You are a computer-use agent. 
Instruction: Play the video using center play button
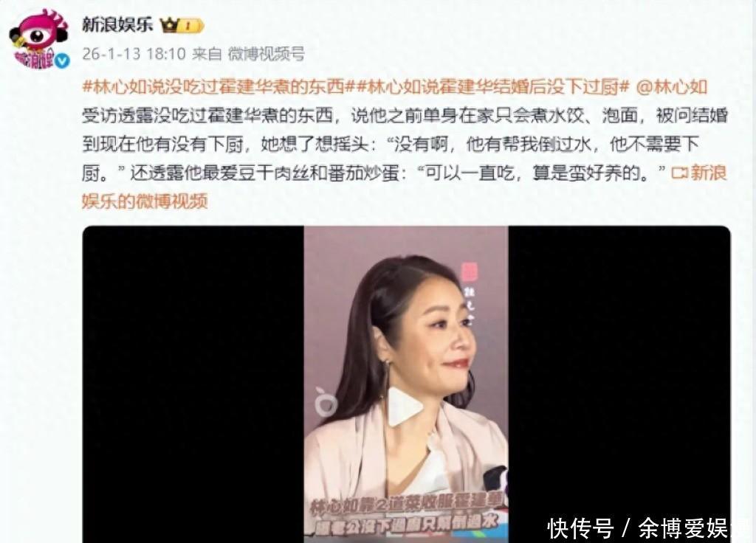pyautogui.click(x=405, y=407)
